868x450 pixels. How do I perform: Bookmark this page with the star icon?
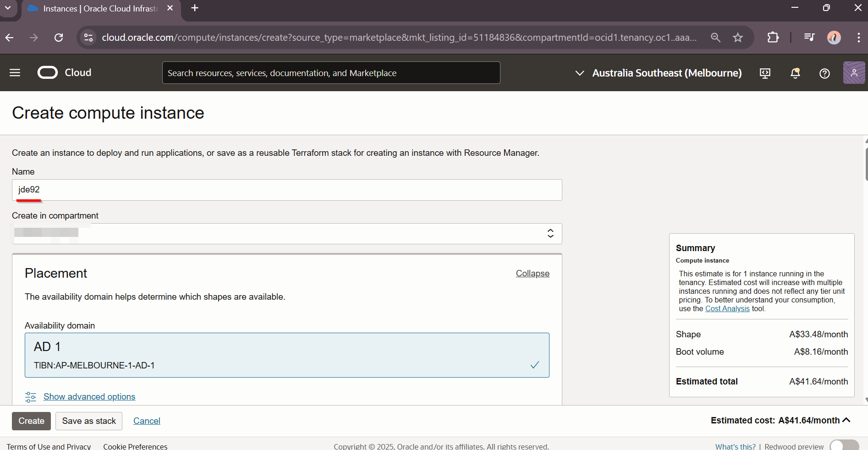tap(738, 38)
